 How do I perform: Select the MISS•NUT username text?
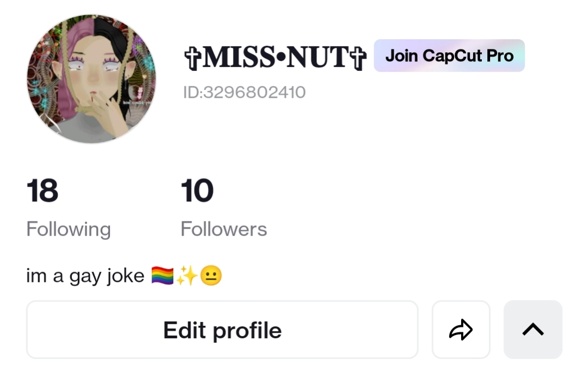[275, 57]
